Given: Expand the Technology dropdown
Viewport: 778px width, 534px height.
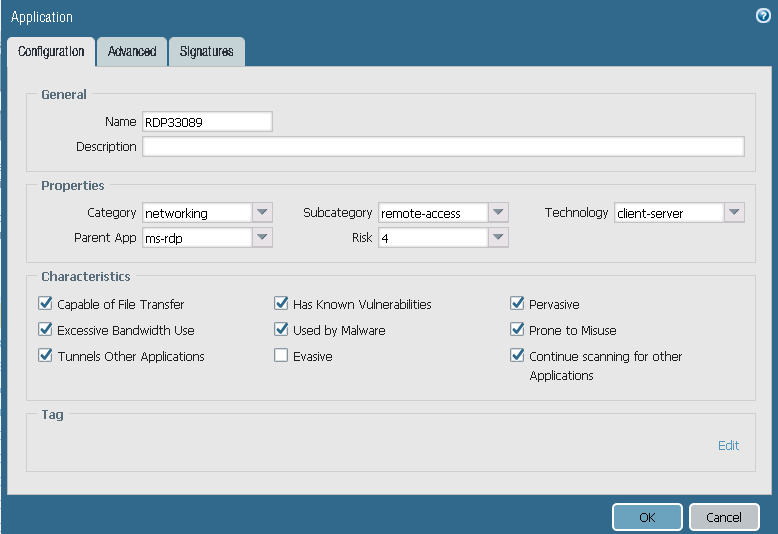Looking at the screenshot, I should [x=734, y=213].
